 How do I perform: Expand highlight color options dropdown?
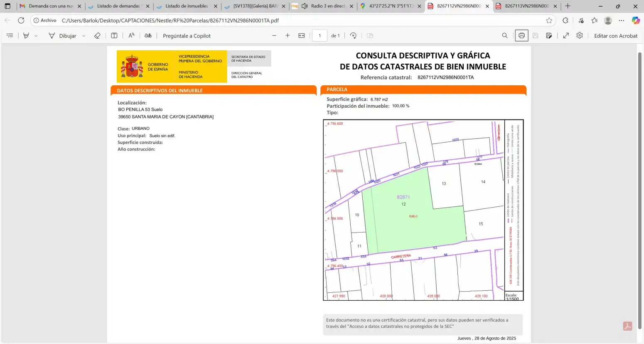pos(36,36)
